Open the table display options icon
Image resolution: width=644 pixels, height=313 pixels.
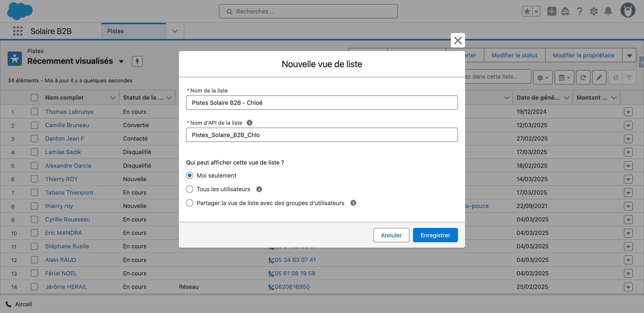click(564, 78)
